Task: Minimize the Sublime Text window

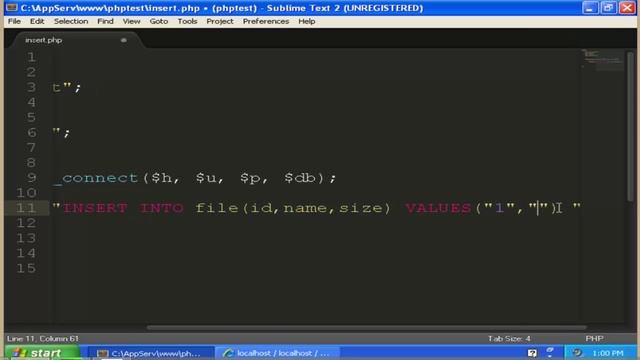Action: pos(590,8)
